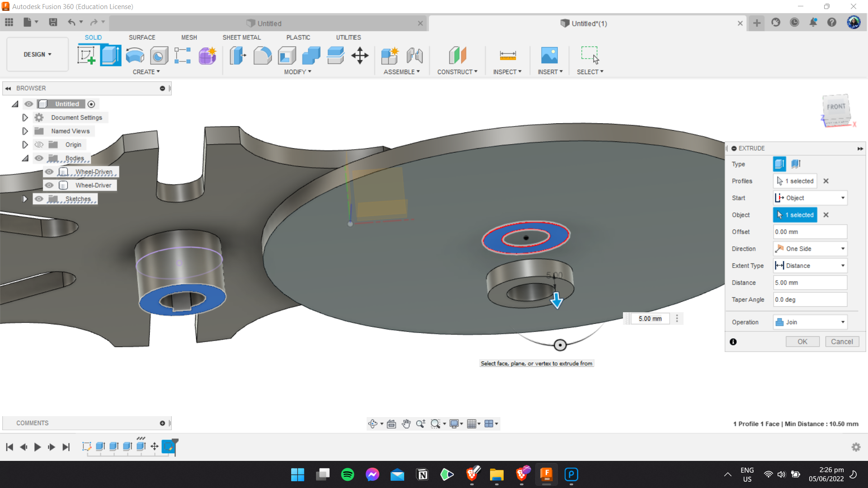Image resolution: width=868 pixels, height=488 pixels.
Task: Confirm the extrude with OK
Action: [x=802, y=342]
